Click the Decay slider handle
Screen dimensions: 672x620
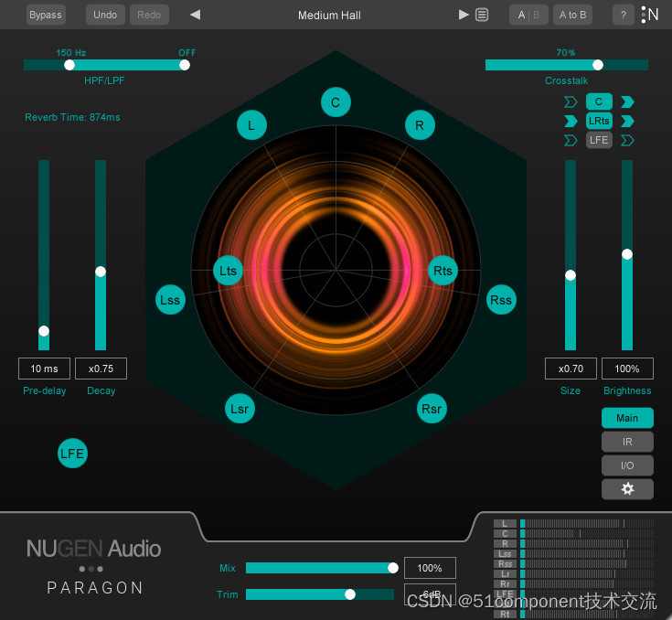101,272
